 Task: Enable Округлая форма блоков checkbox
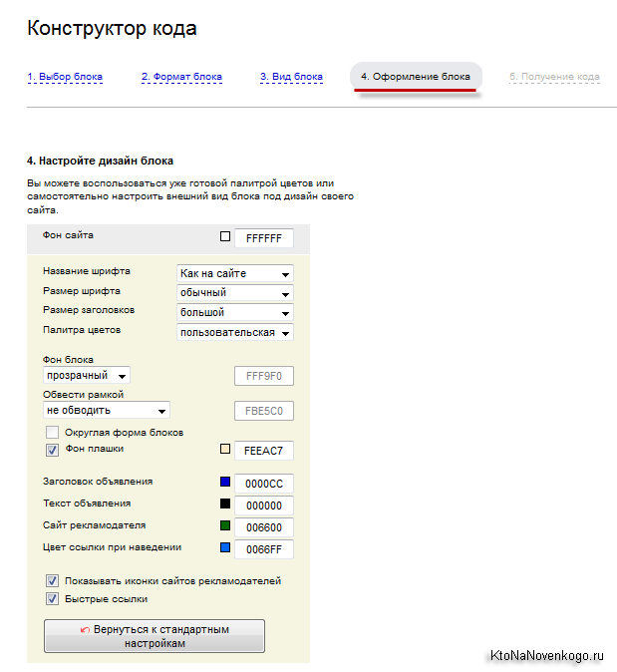(52, 432)
